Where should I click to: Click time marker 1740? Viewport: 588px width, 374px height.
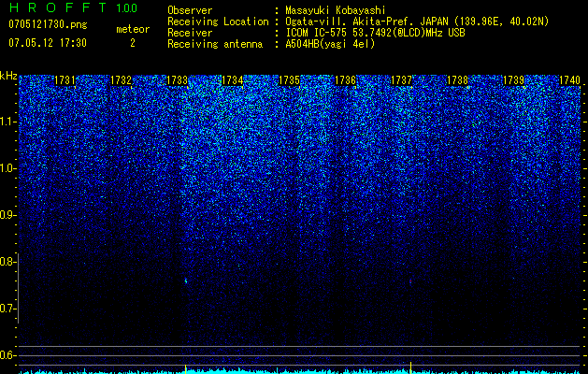[569, 80]
